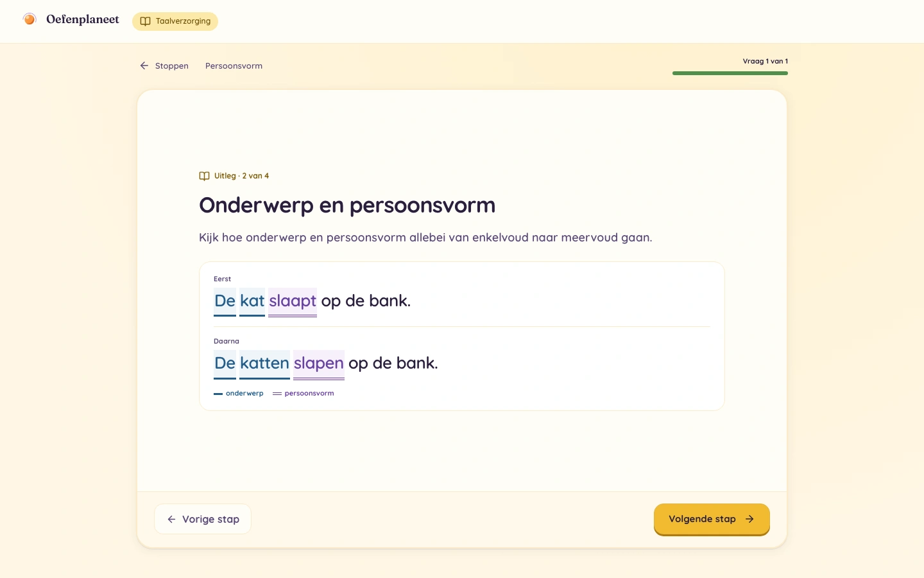Click the left arrow in Vorige stap
Viewport: 924px width, 578px height.
tap(171, 519)
